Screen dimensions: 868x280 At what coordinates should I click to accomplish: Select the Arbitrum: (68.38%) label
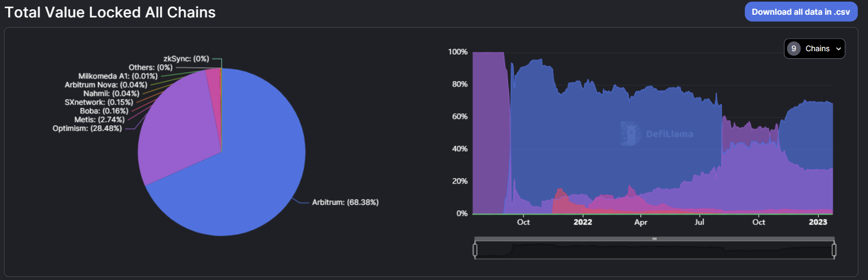coord(345,202)
